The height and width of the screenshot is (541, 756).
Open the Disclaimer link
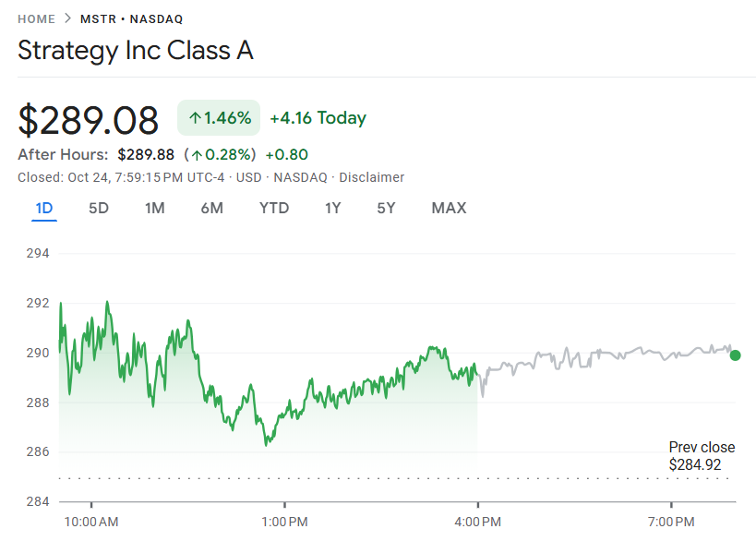pos(372,177)
